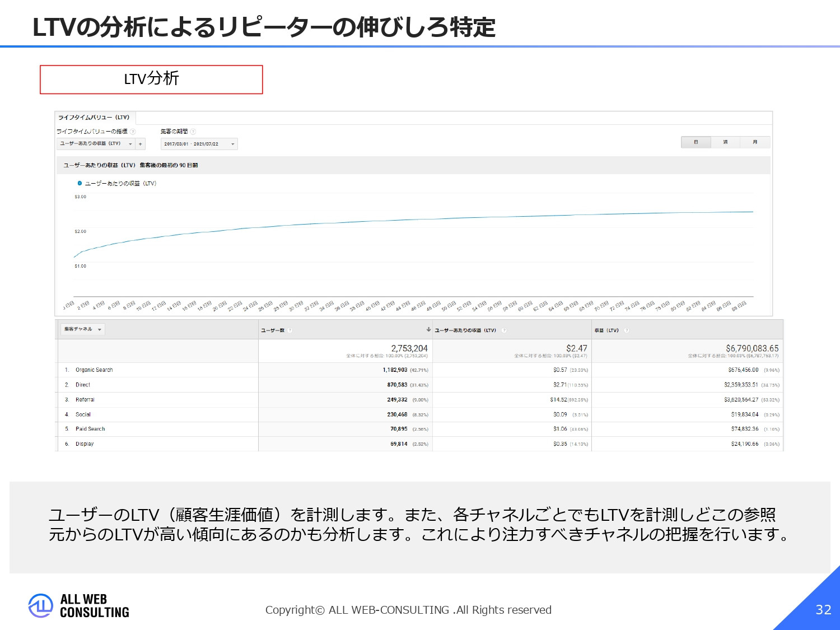Click the help icon beside 集客の期間
Viewport: 840px width, 630px height.
pos(193,131)
